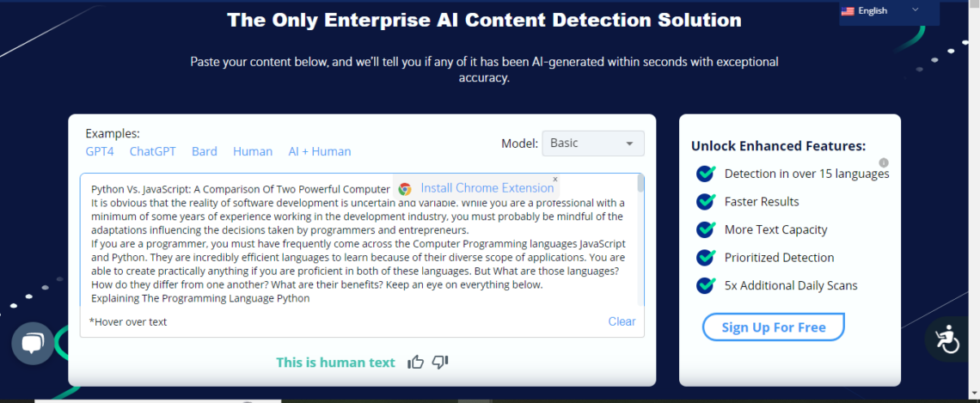Screen dimensions: 980x403
Task: Click the US flag language icon
Action: 848,11
